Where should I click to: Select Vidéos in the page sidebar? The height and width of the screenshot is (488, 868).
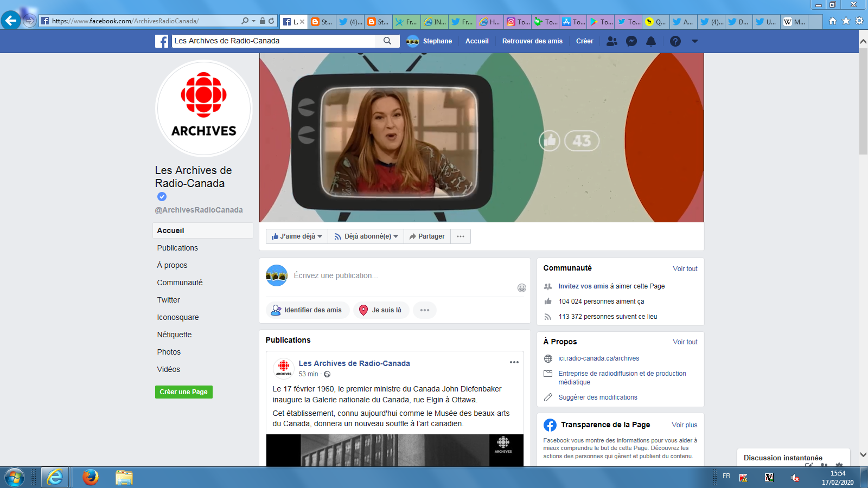click(169, 369)
